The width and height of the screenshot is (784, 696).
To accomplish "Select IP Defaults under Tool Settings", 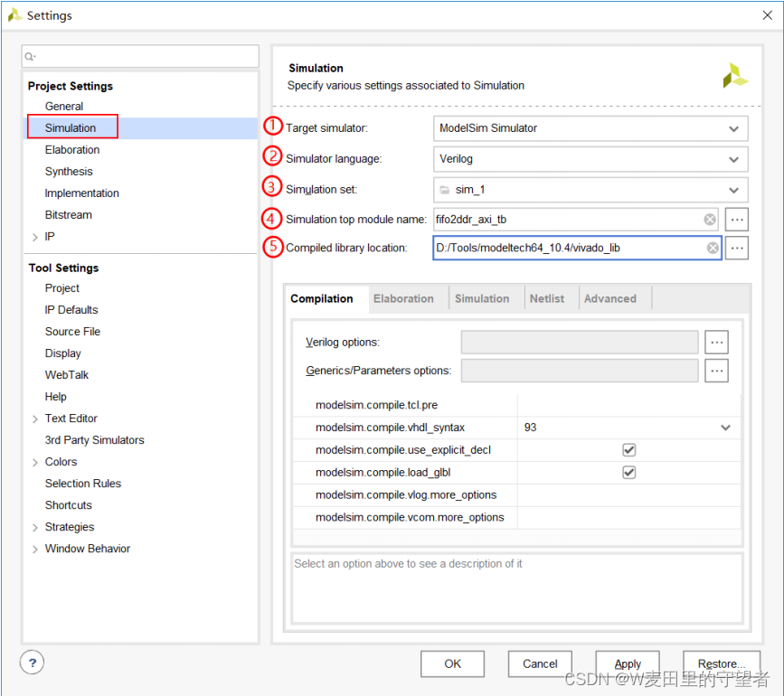I will click(x=71, y=310).
